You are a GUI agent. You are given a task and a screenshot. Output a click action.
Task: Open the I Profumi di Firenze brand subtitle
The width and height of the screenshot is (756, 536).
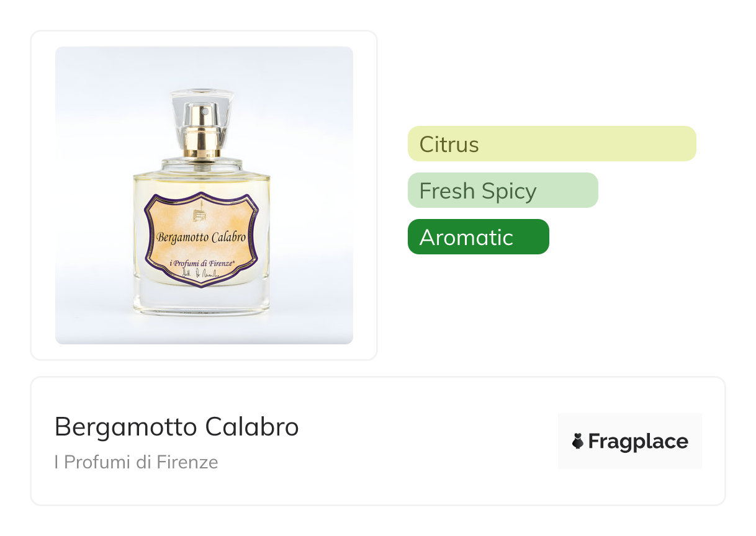(136, 462)
